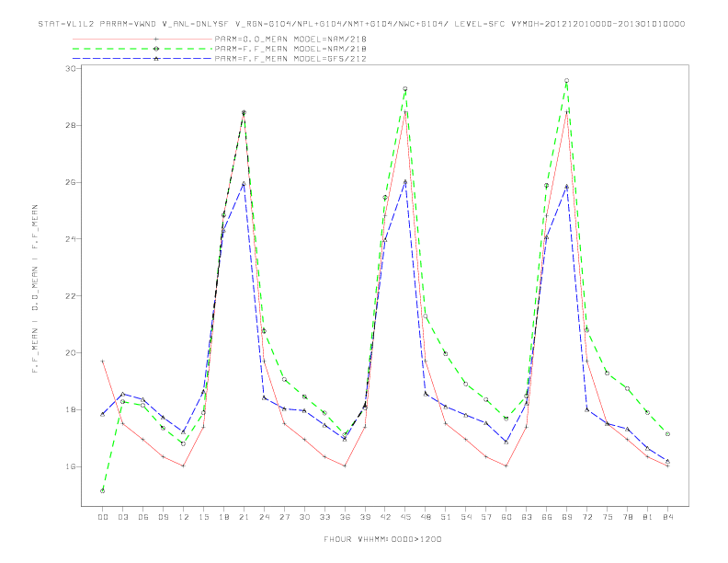The height and width of the screenshot is (563, 728).
Task: Click x-axis tick label 09
Action: point(164,517)
